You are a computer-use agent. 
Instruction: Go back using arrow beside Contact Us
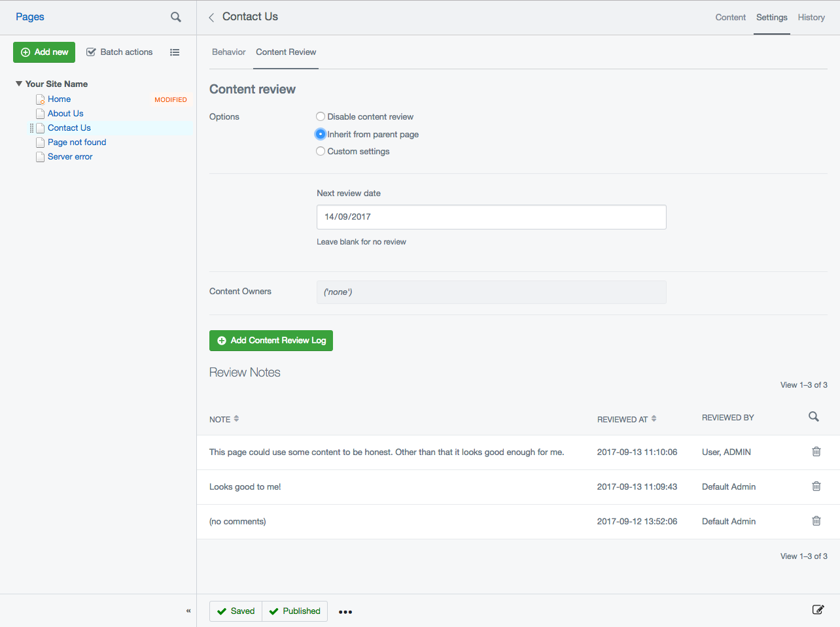click(x=211, y=17)
